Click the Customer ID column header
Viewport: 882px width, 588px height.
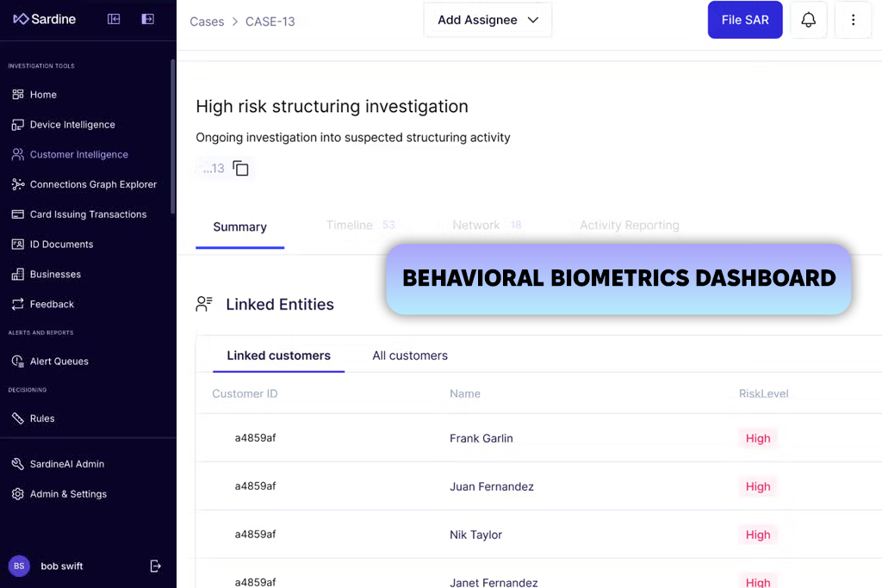(245, 393)
